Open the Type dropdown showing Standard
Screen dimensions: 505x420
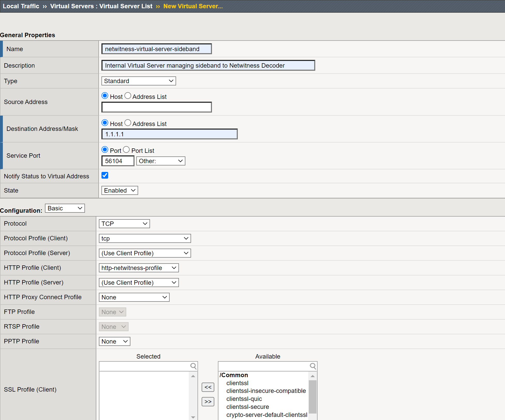[x=138, y=81]
